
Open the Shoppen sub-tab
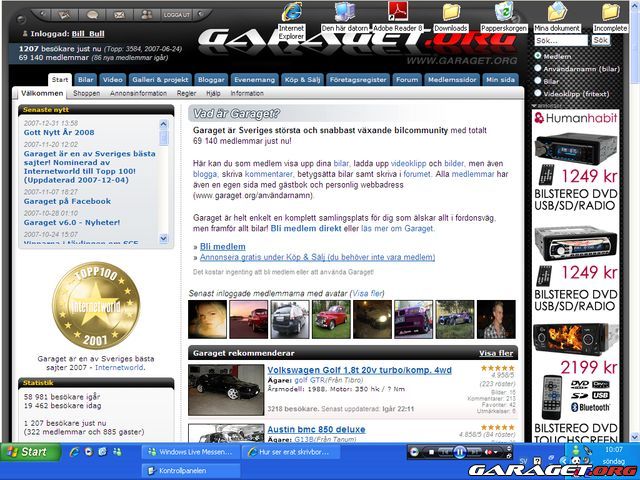[x=87, y=93]
